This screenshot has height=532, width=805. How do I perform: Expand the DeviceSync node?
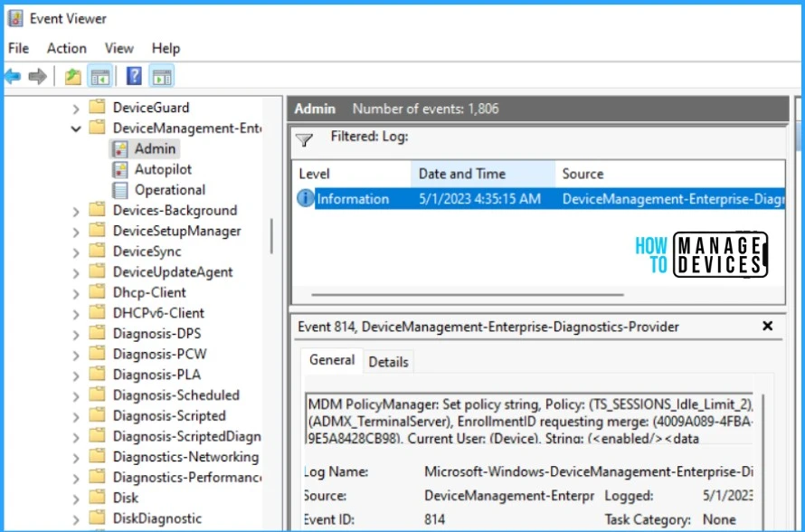[x=76, y=252]
